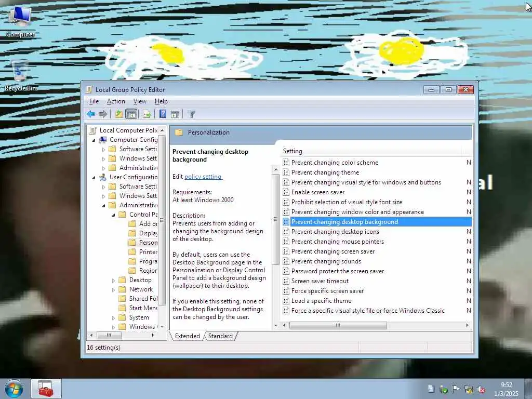The image size is (532, 399).
Task: Click the tree pane horizontal scrollbar thumb
Action: 109,335
